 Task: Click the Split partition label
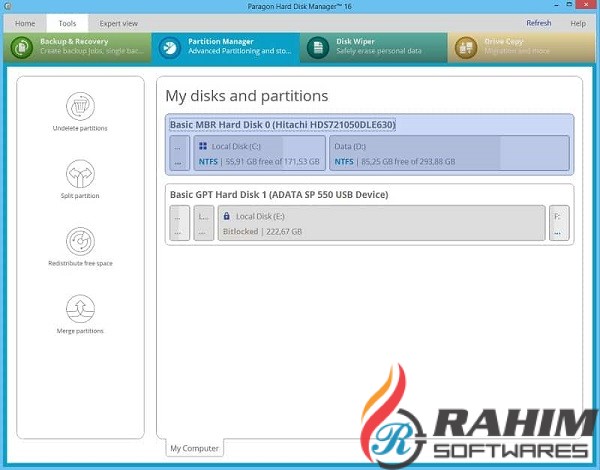coord(80,196)
